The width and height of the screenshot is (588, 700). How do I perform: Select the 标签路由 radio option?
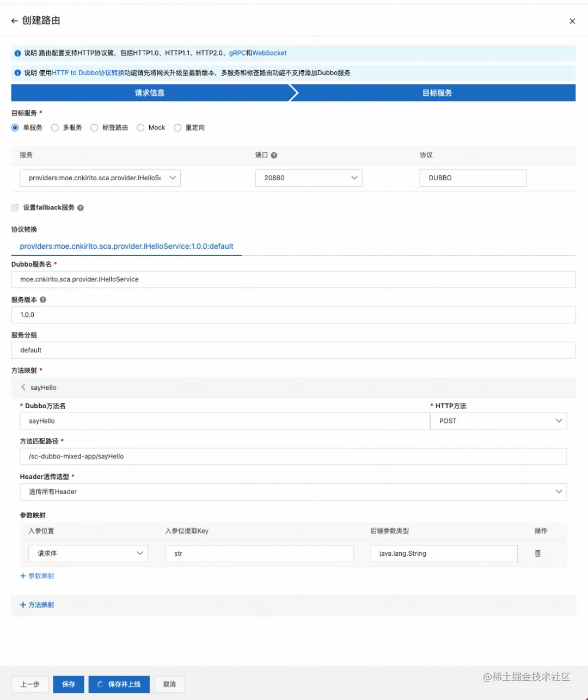94,128
